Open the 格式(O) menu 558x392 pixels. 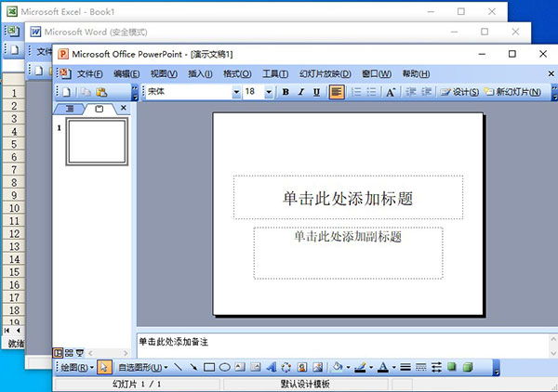[237, 74]
